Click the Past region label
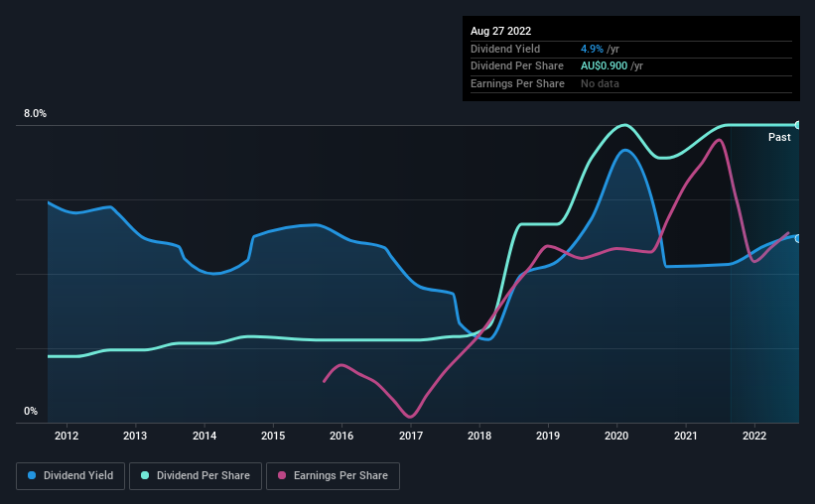Image resolution: width=815 pixels, height=504 pixels. tap(779, 137)
